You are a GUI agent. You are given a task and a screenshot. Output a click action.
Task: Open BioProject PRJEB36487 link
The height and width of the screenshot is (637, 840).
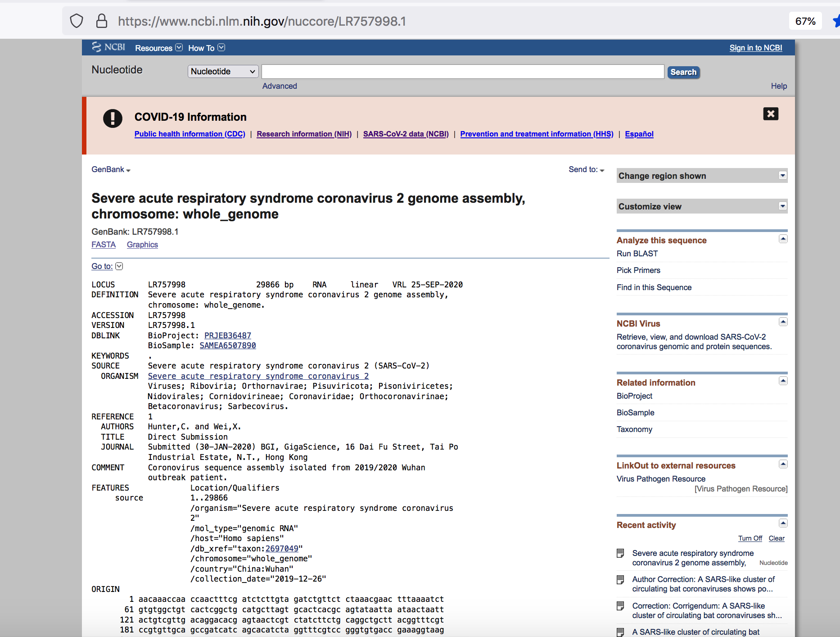pos(227,336)
